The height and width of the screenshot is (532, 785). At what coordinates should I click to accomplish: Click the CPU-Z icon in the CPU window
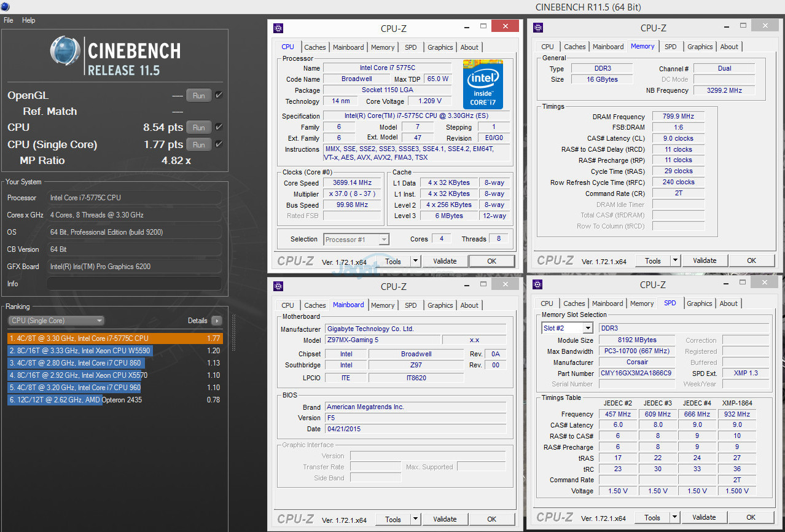click(x=278, y=28)
